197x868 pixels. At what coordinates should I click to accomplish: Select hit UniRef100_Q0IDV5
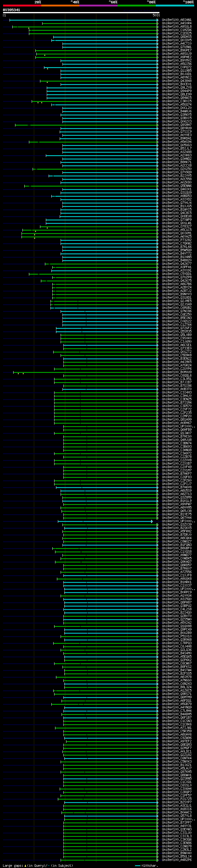(x=176, y=40)
